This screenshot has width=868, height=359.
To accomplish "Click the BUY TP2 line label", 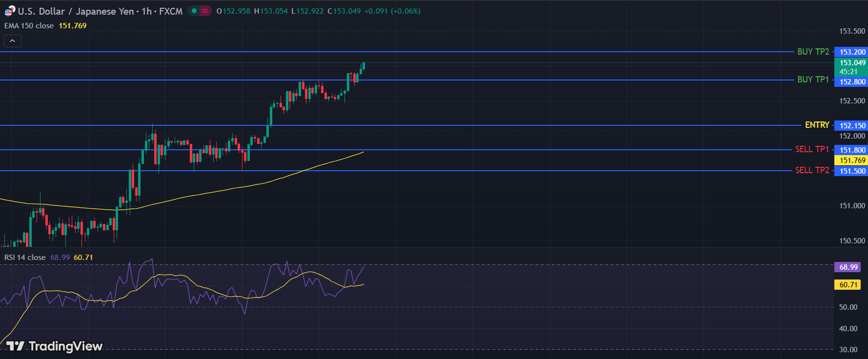I will click(813, 52).
